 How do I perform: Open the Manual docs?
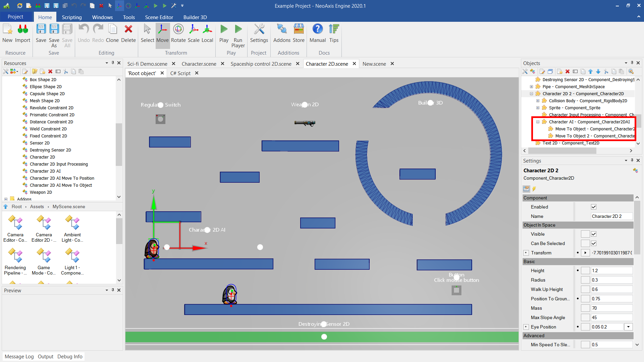click(x=317, y=34)
